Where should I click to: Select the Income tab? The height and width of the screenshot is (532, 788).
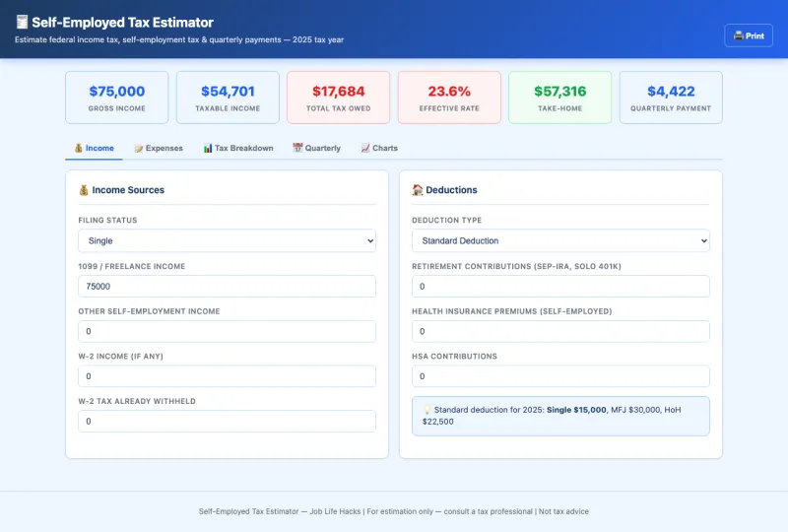[x=95, y=148]
